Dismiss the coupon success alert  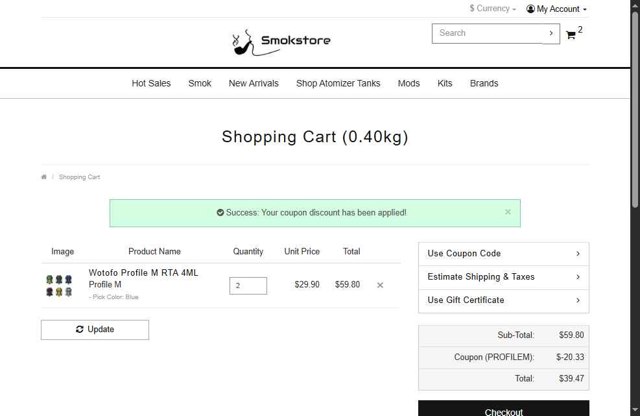[508, 212]
